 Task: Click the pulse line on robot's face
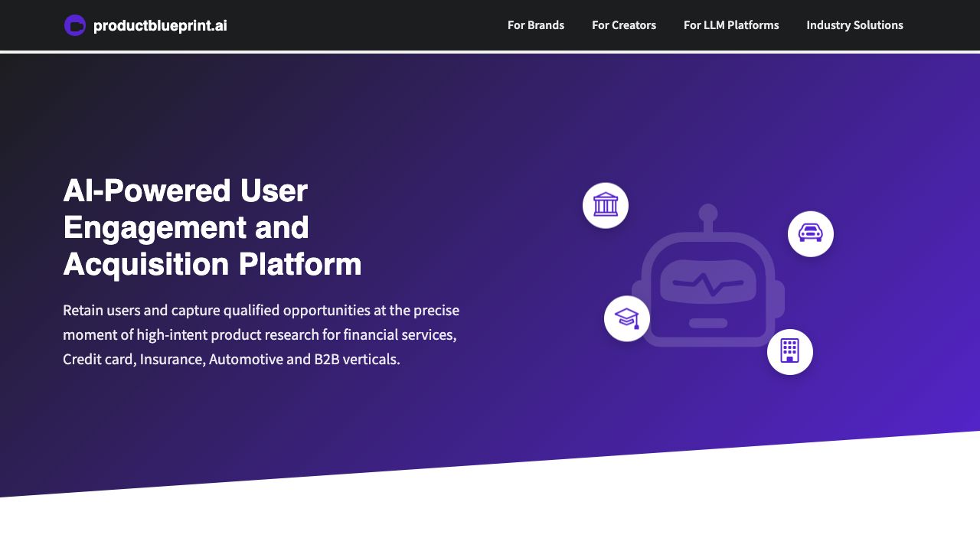tap(707, 284)
